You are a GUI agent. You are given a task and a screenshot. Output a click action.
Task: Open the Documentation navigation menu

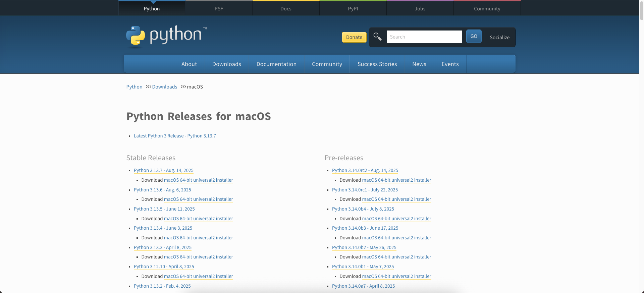click(x=276, y=64)
